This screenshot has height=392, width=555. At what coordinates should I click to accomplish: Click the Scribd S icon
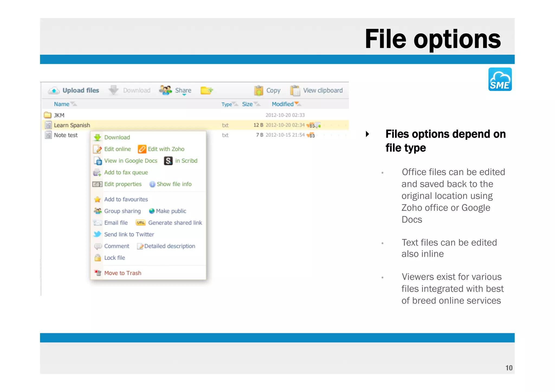[168, 161]
